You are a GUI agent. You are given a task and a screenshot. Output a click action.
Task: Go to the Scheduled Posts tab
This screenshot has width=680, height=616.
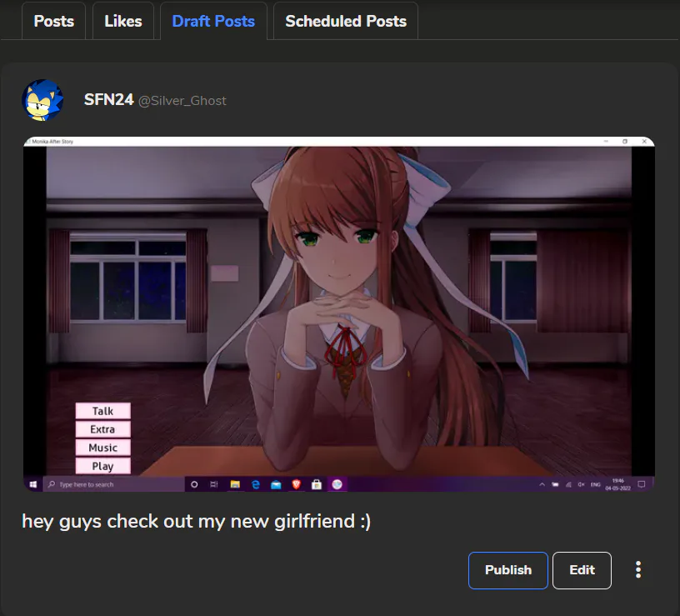(x=346, y=21)
